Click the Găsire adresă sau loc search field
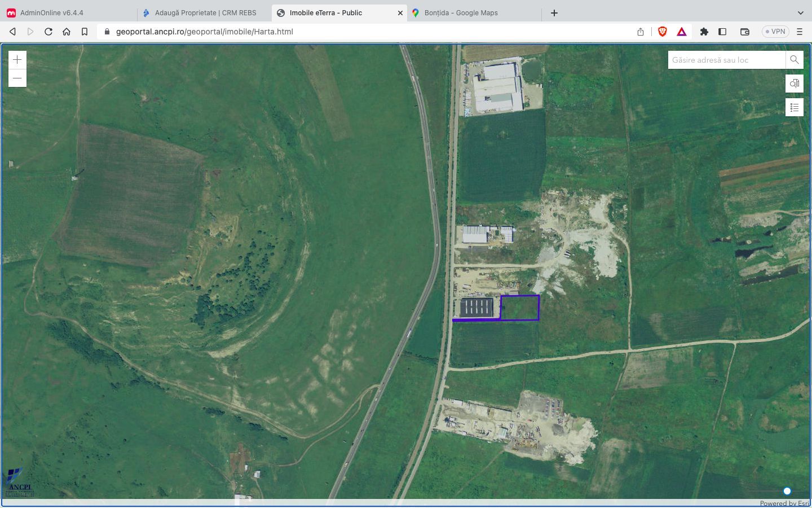Viewport: 812px width, 508px height. click(725, 59)
